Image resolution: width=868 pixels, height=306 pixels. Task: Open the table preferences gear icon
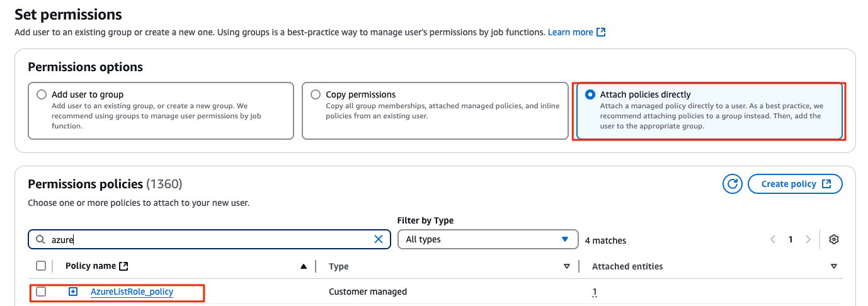coord(834,239)
